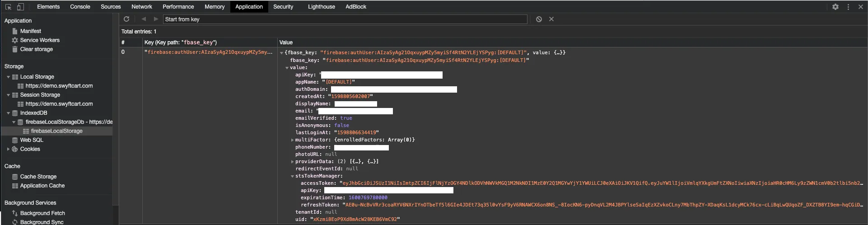Click the Key path column header
Viewport: 868px width, 225px height.
tap(210, 42)
